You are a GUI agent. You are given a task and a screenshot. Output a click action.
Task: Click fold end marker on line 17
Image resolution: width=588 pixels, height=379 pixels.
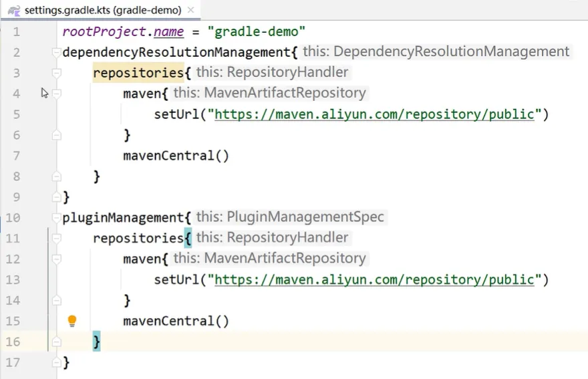point(56,362)
